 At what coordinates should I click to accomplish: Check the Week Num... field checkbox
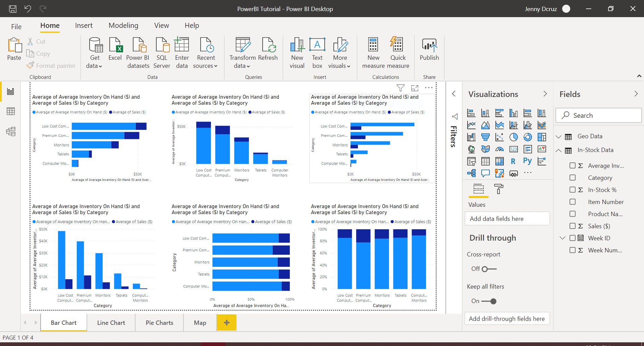point(573,250)
